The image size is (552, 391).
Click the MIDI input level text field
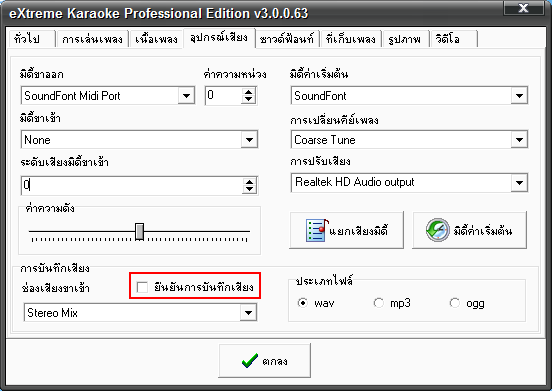(131, 185)
